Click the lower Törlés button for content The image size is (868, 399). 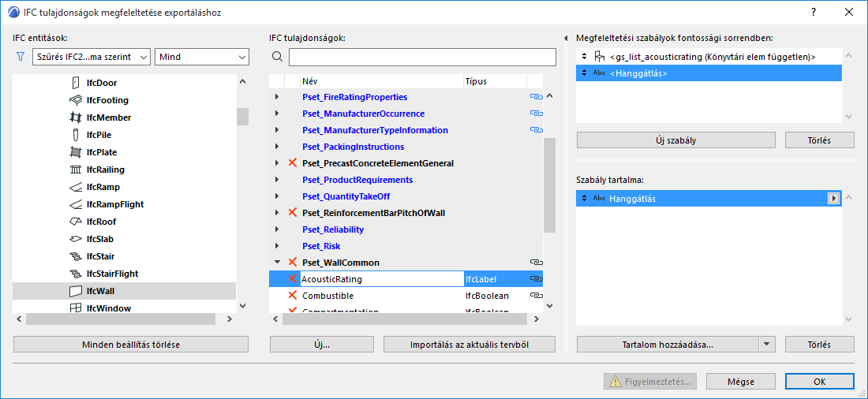point(819,345)
